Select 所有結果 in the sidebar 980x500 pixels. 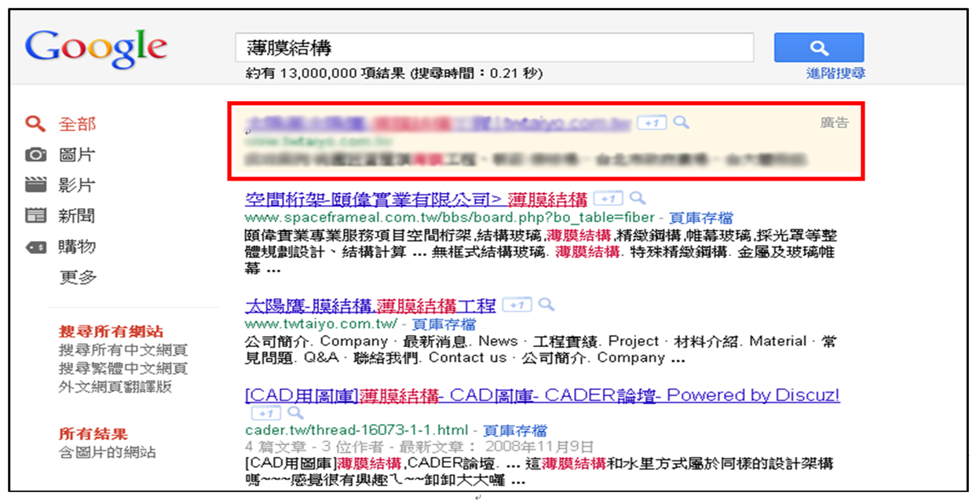pyautogui.click(x=93, y=433)
